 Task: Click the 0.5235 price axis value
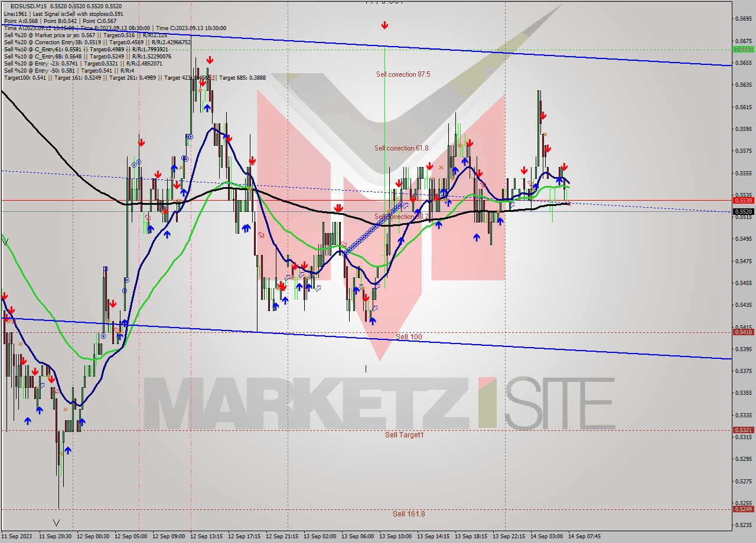click(x=744, y=525)
